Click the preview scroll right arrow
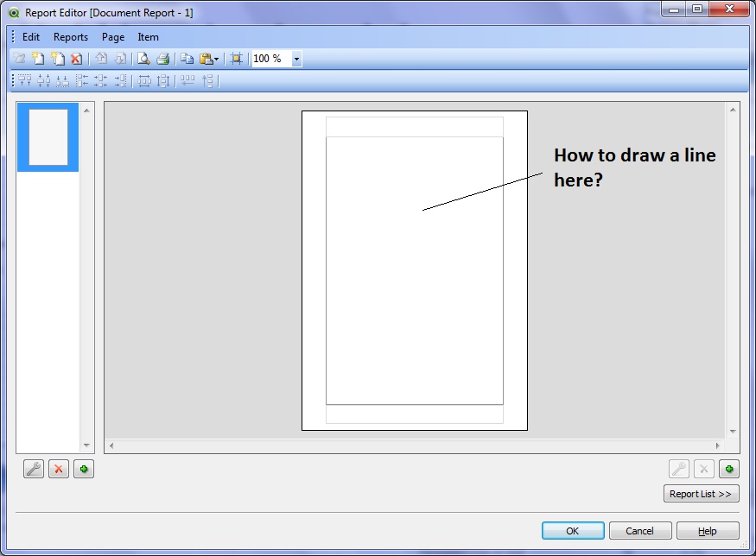756x556 pixels. click(717, 445)
